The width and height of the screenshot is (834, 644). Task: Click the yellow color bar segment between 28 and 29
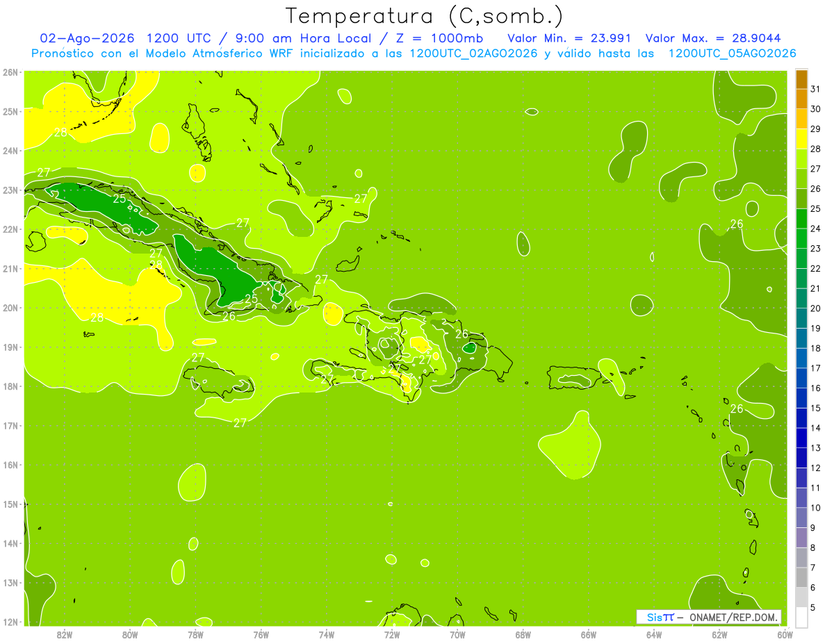(801, 139)
